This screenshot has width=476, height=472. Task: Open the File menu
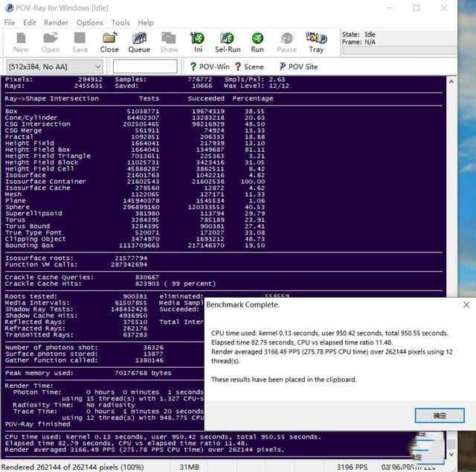[10, 23]
